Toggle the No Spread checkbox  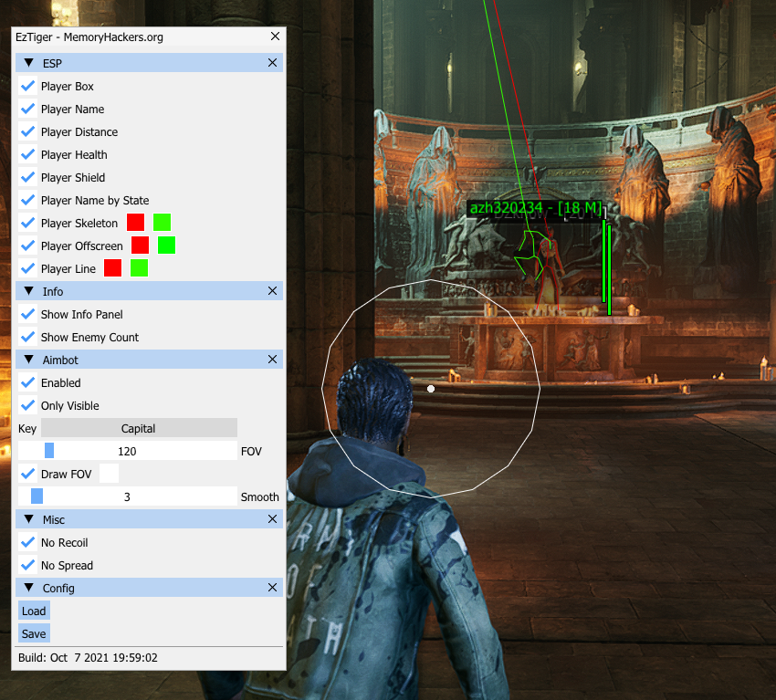coord(27,564)
